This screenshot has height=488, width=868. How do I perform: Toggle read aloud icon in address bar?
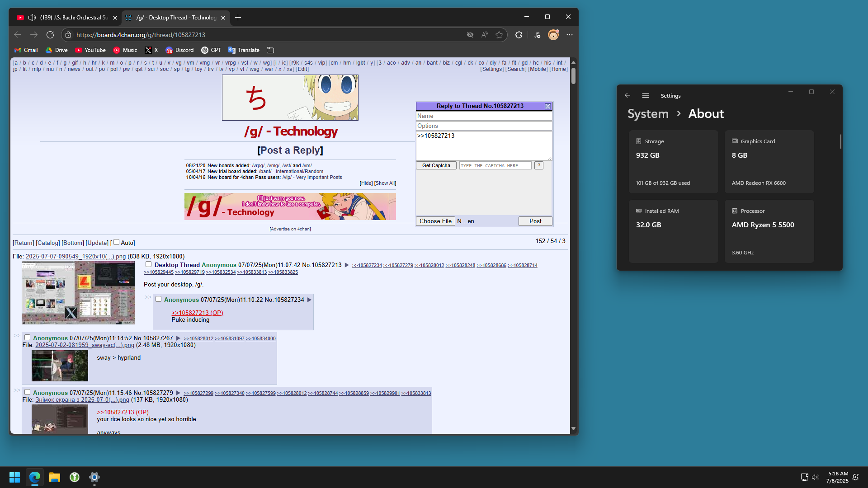tap(485, 35)
